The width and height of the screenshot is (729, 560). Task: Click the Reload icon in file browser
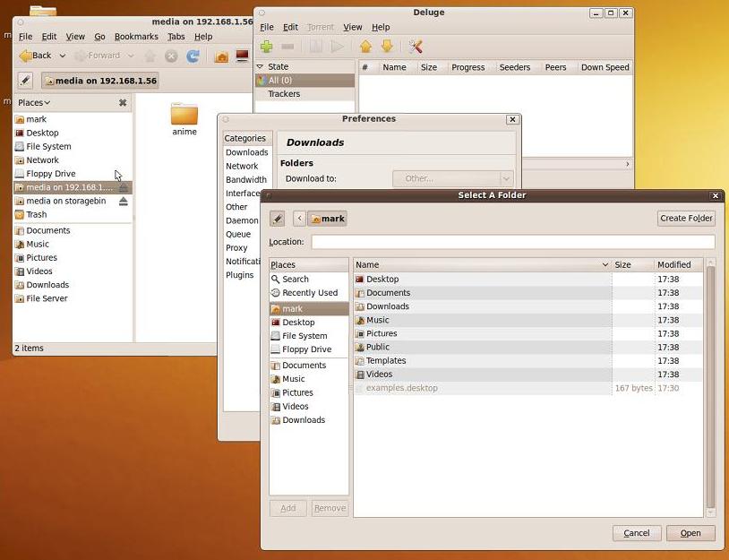193,56
